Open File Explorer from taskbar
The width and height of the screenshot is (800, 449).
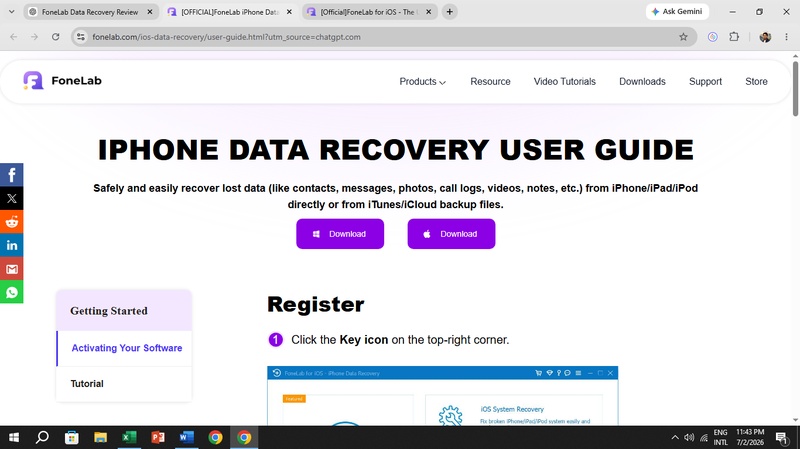pyautogui.click(x=101, y=437)
